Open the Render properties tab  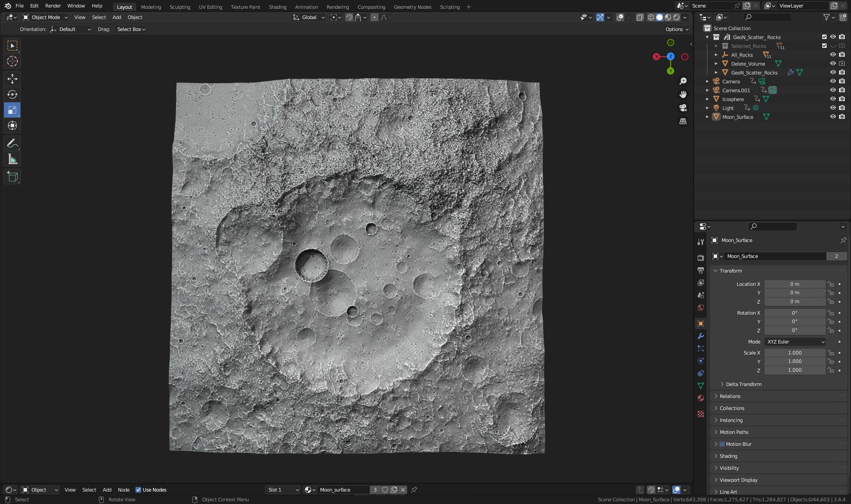coord(701,258)
